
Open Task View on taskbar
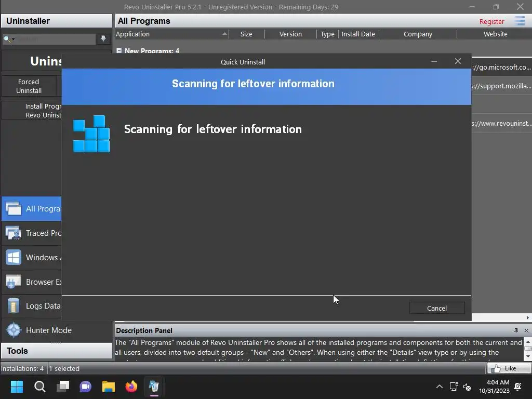[x=63, y=387]
